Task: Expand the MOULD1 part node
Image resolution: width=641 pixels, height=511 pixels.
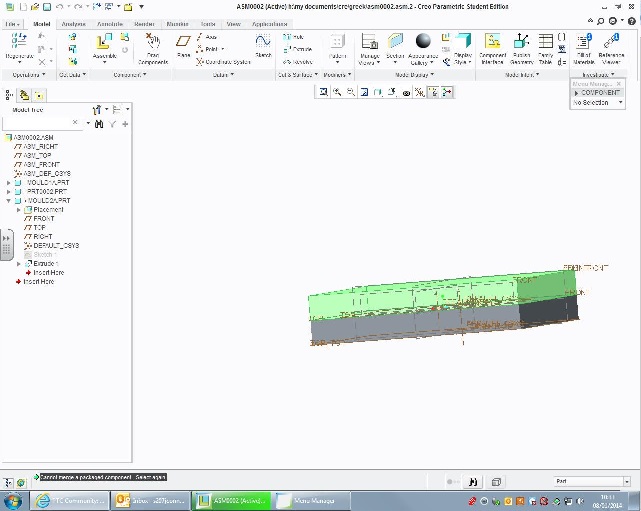Action: pyautogui.click(x=9, y=183)
